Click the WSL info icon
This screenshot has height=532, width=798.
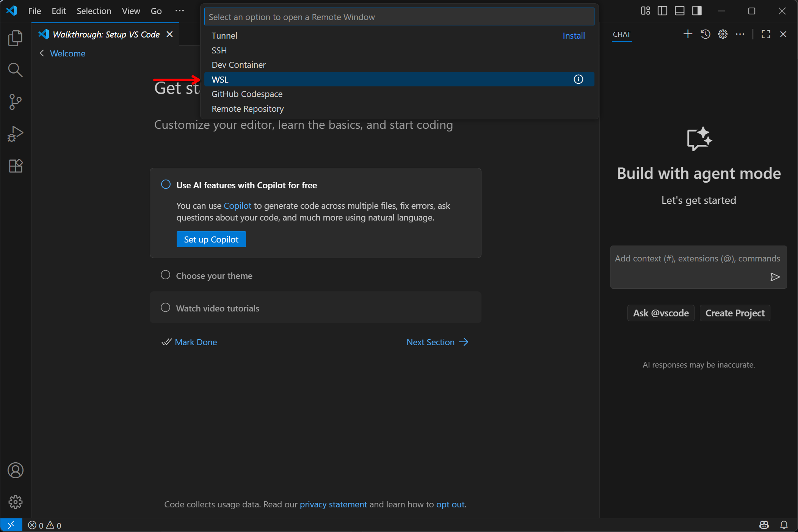578,79
